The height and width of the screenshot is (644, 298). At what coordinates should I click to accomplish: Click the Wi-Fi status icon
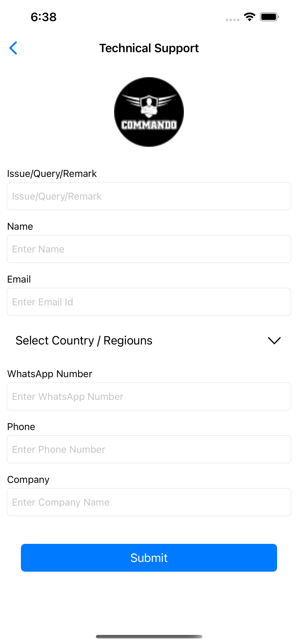[x=249, y=17]
